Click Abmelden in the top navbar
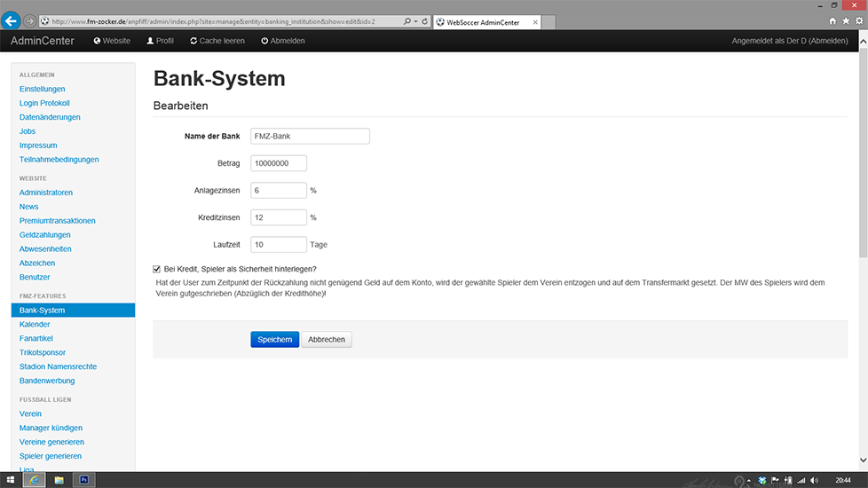The height and width of the screenshot is (488, 868). pyautogui.click(x=283, y=41)
